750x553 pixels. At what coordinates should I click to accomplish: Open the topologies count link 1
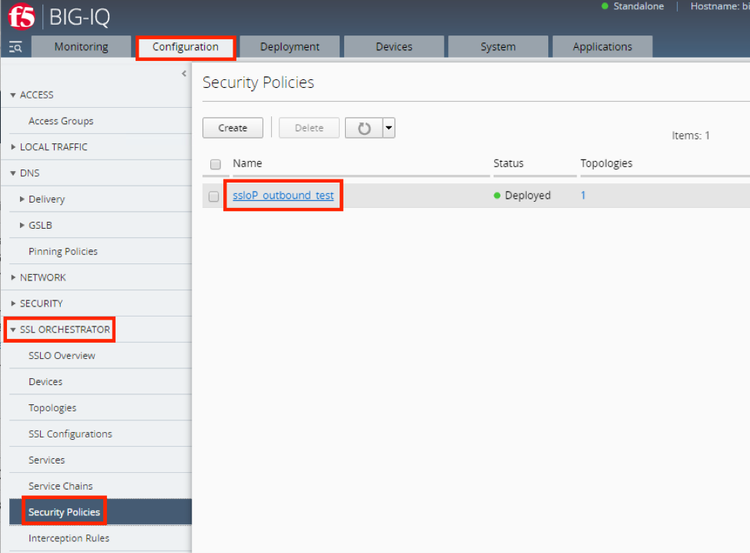583,196
